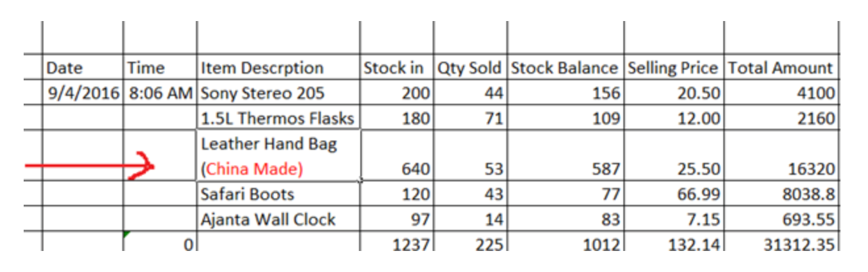This screenshot has width=868, height=272.
Task: Select the Stock Balance header cell
Action: coord(564,68)
